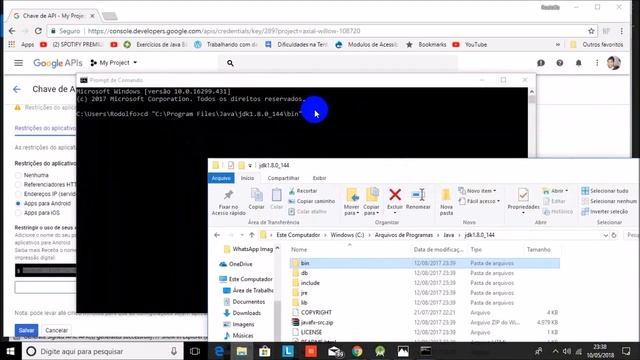Sort by Nome column header
This screenshot has height=360, width=640.
(x=299, y=249)
